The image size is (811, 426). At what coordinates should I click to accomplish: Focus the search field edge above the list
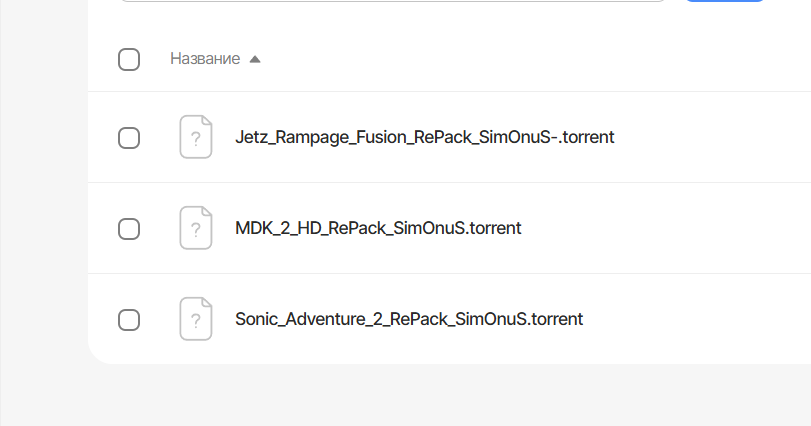click(x=400, y=1)
